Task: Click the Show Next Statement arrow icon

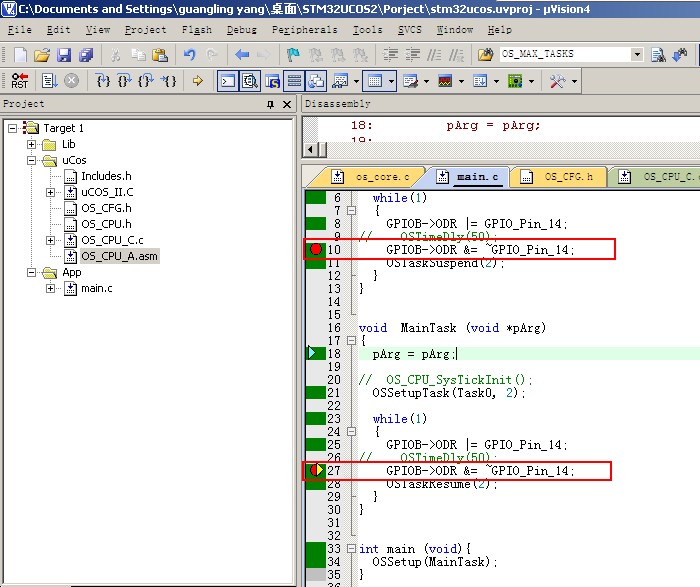Action: click(197, 81)
